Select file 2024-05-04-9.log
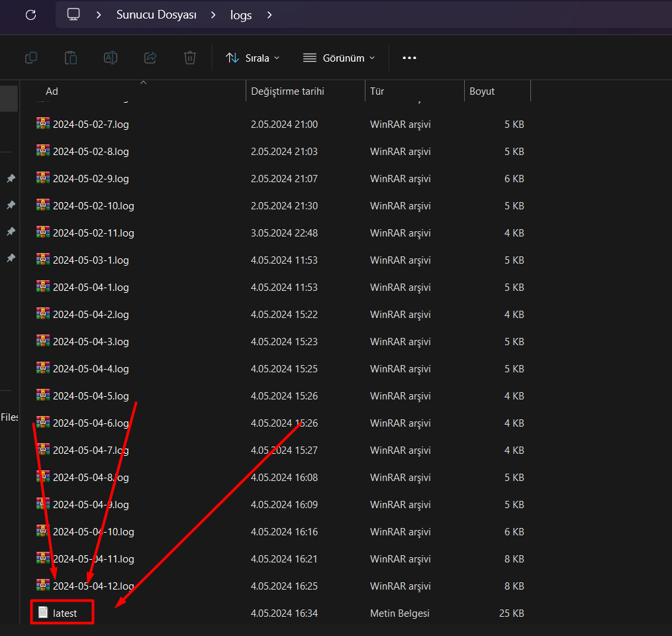The width and height of the screenshot is (672, 636). tap(91, 505)
